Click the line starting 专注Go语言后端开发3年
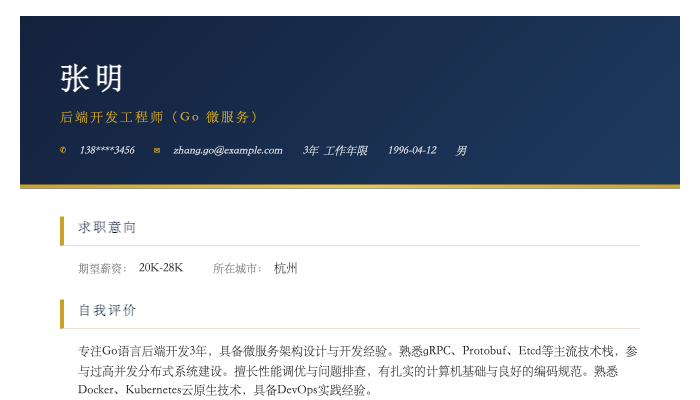The width and height of the screenshot is (700, 400). 358,351
